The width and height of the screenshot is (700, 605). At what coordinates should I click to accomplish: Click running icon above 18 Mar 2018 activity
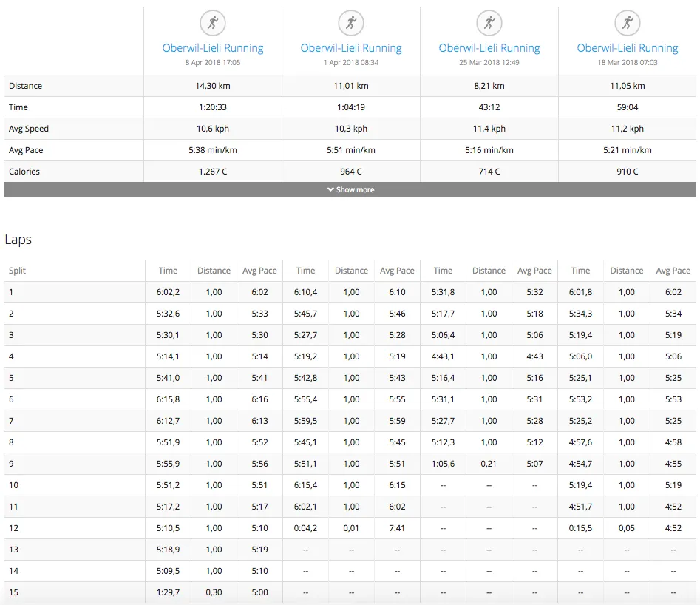(x=627, y=23)
